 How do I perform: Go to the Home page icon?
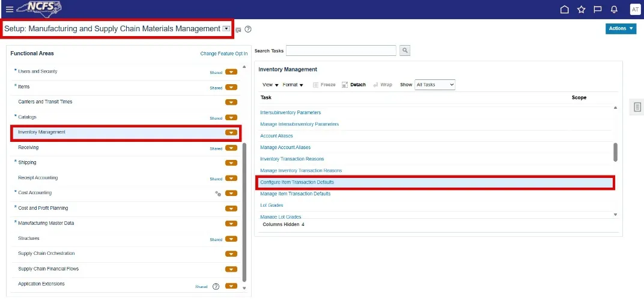coord(564,9)
